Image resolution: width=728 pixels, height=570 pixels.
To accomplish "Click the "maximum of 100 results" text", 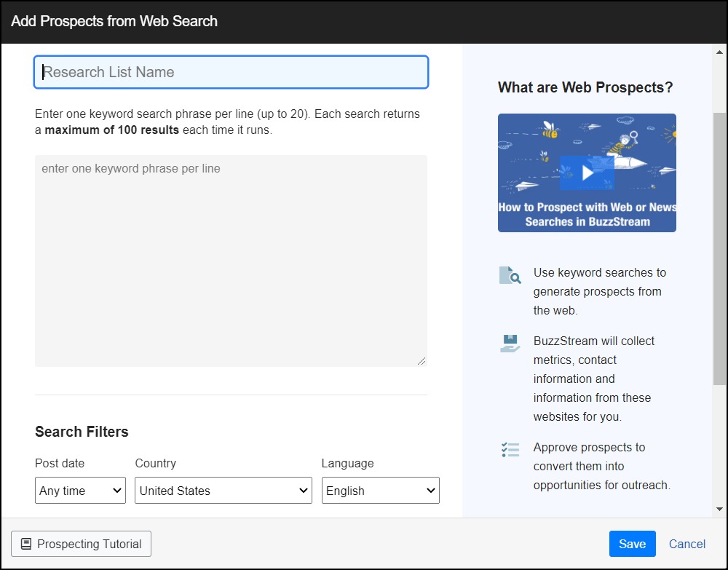I will click(x=112, y=130).
